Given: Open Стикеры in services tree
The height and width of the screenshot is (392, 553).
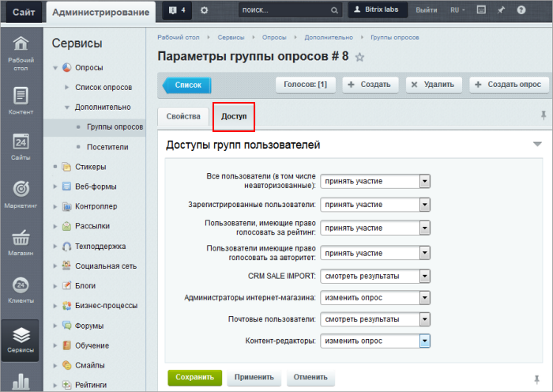Looking at the screenshot, I should click(90, 167).
